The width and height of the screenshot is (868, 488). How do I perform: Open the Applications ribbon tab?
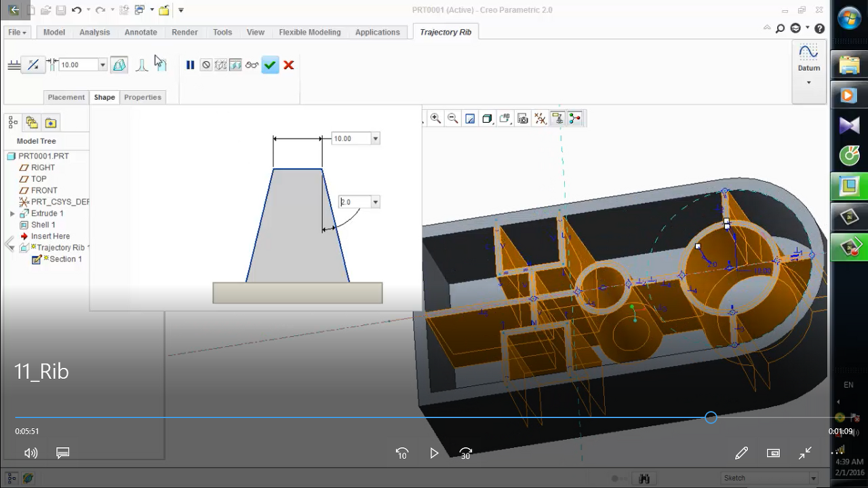(378, 32)
